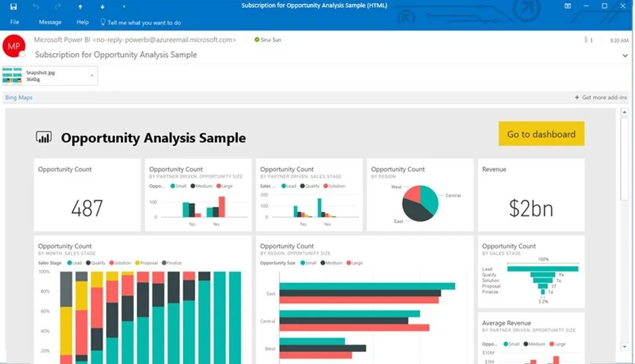Image resolution: width=635 pixels, height=364 pixels.
Task: Open the Message ribbon tab
Action: [x=50, y=22]
